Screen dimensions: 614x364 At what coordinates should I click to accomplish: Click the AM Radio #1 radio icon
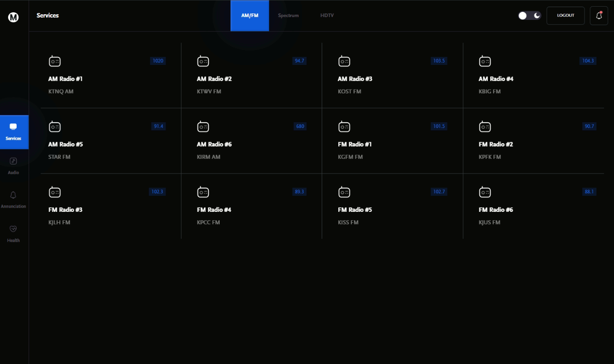pyautogui.click(x=55, y=61)
